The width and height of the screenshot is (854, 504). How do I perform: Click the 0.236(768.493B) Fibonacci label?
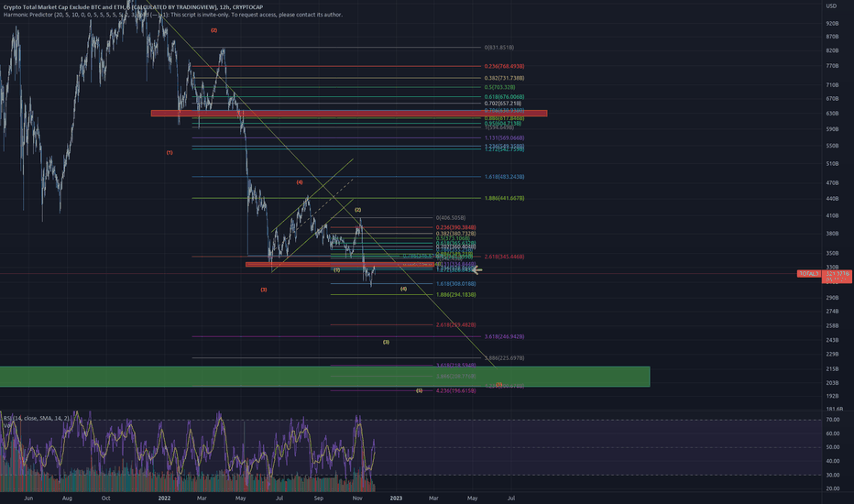(x=504, y=67)
